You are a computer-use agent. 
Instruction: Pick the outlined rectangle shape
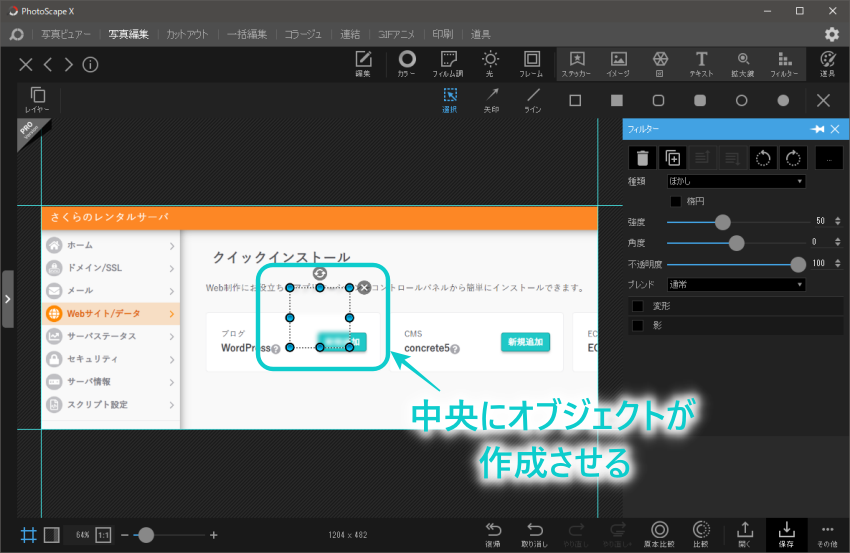click(x=575, y=100)
